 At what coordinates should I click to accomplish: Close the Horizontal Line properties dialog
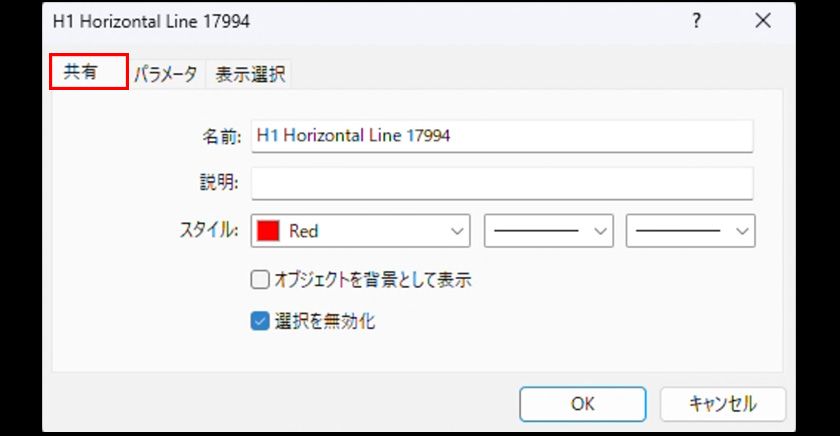pyautogui.click(x=763, y=20)
